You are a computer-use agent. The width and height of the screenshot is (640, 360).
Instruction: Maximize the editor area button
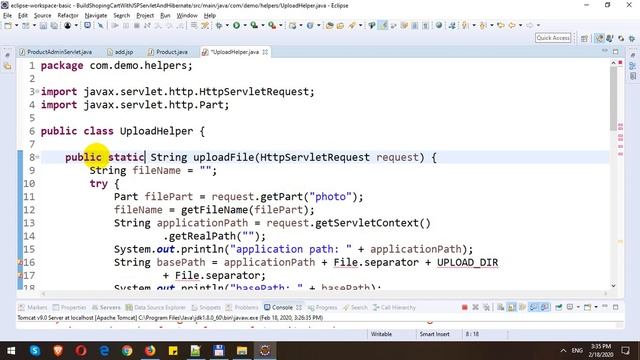tap(616, 51)
